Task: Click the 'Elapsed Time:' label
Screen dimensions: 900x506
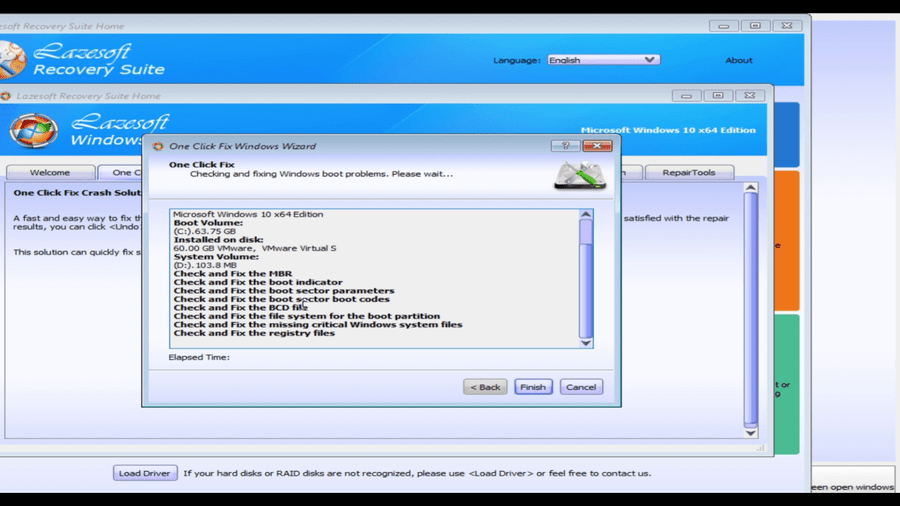Action: (199, 357)
